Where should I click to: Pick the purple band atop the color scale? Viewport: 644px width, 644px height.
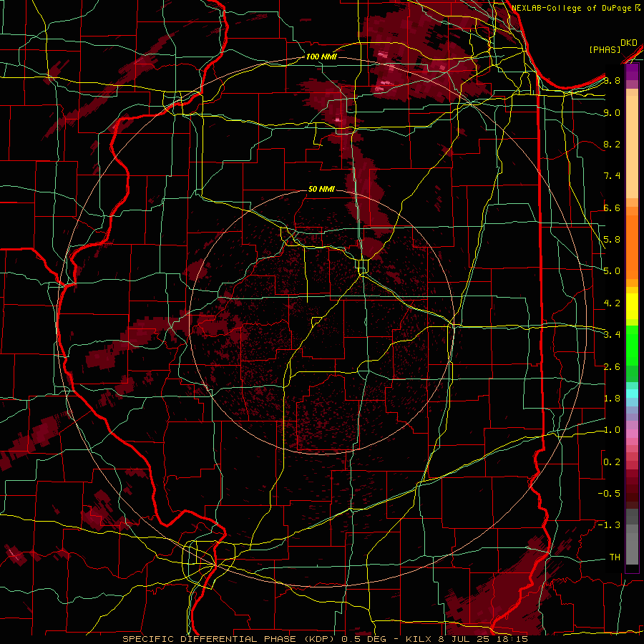632,72
